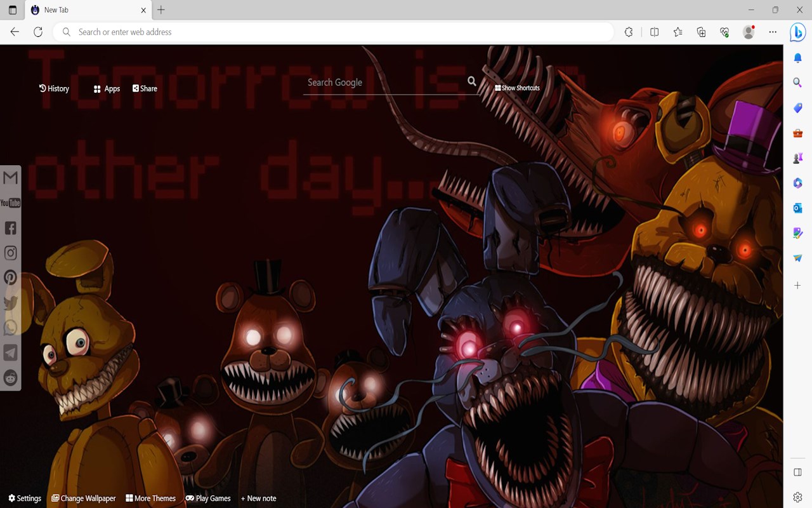The height and width of the screenshot is (508, 812).
Task: Click Change Wallpaper
Action: pos(83,498)
